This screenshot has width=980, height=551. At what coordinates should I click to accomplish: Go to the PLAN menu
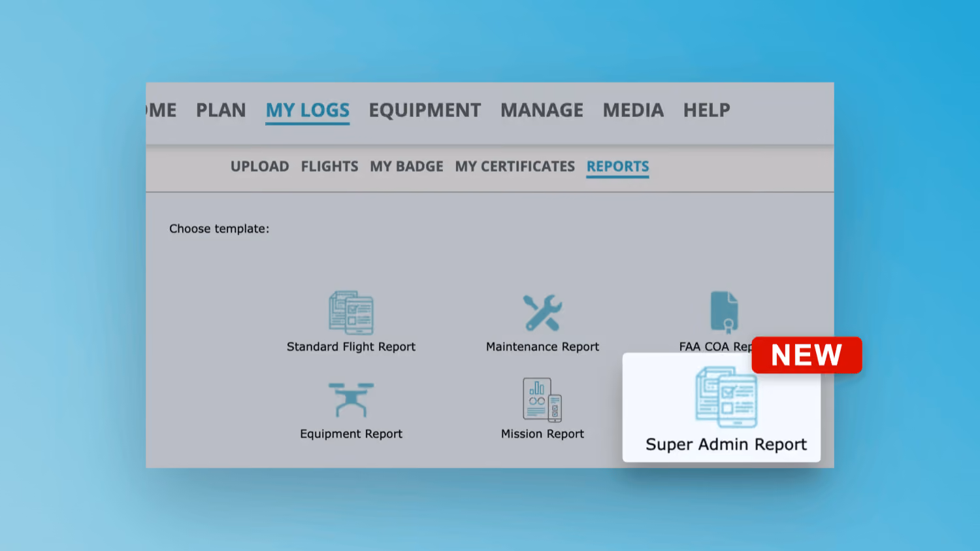(x=221, y=110)
